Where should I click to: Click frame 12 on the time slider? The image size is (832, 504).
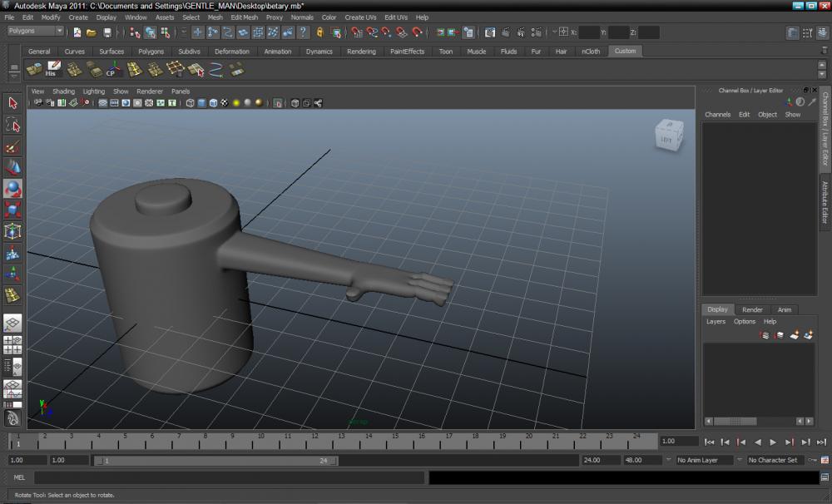(x=314, y=442)
